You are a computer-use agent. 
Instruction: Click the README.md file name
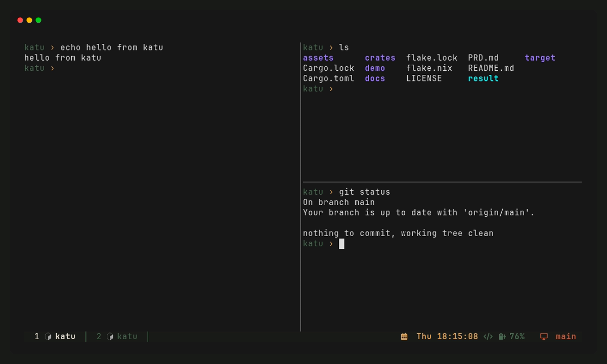point(491,68)
